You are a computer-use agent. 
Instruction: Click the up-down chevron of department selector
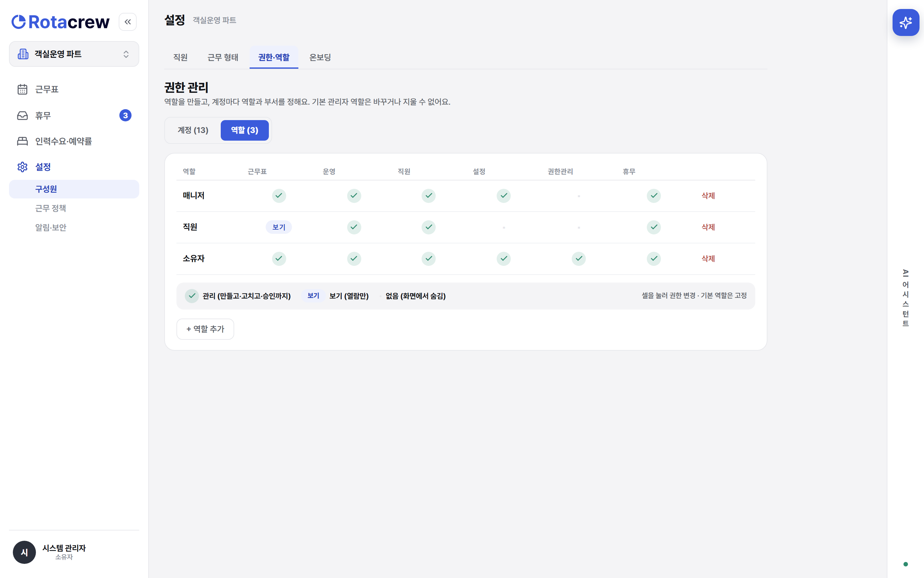click(126, 54)
